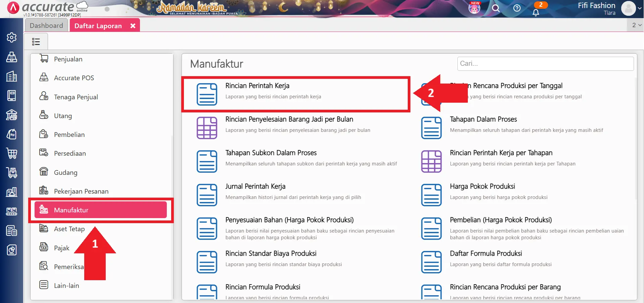Open the user profile dropdown arrow

coord(639,8)
